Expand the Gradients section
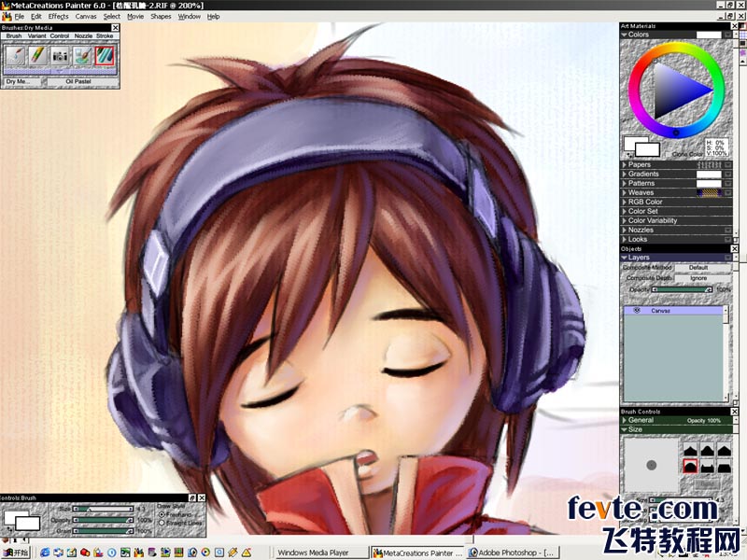The width and height of the screenshot is (747, 560). tap(625, 174)
